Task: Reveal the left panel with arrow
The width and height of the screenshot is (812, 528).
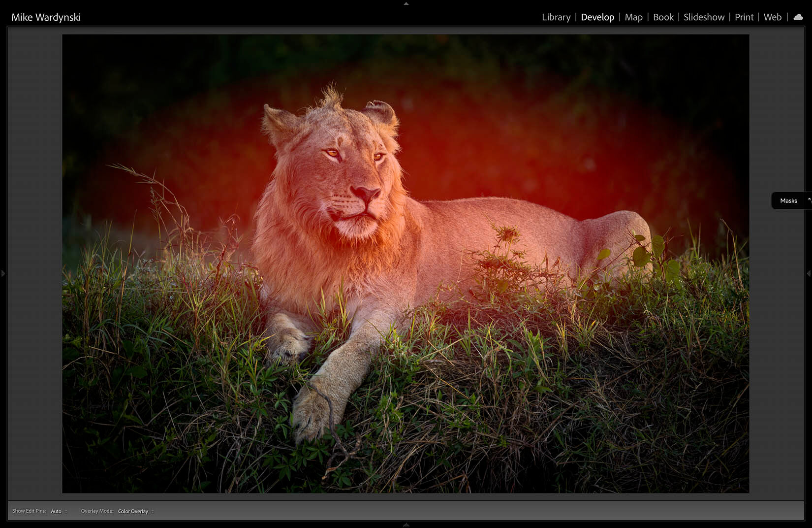Action: click(3, 273)
